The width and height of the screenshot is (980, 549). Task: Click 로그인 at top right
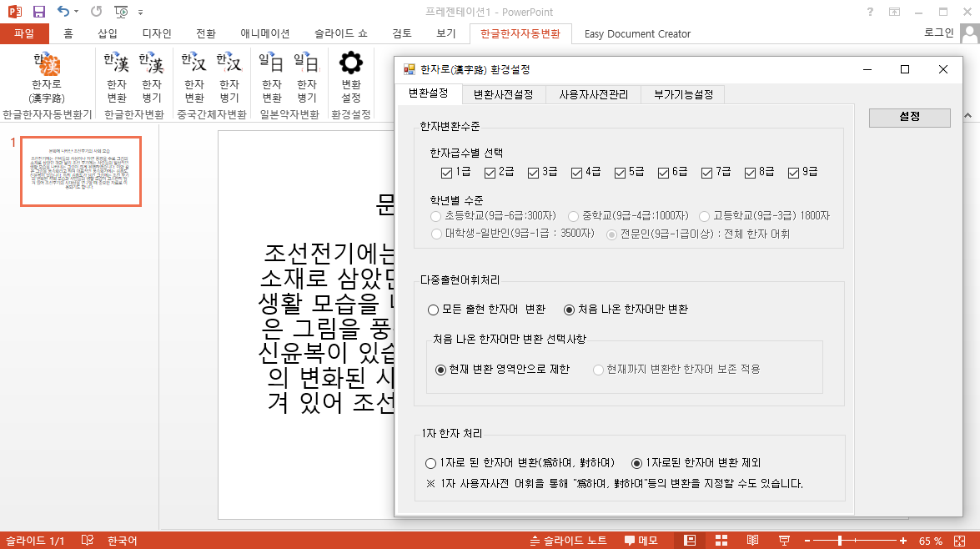pyautogui.click(x=938, y=33)
